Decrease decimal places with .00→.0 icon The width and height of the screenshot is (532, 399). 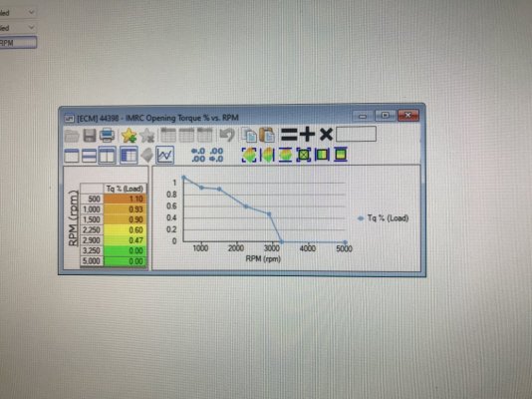216,155
